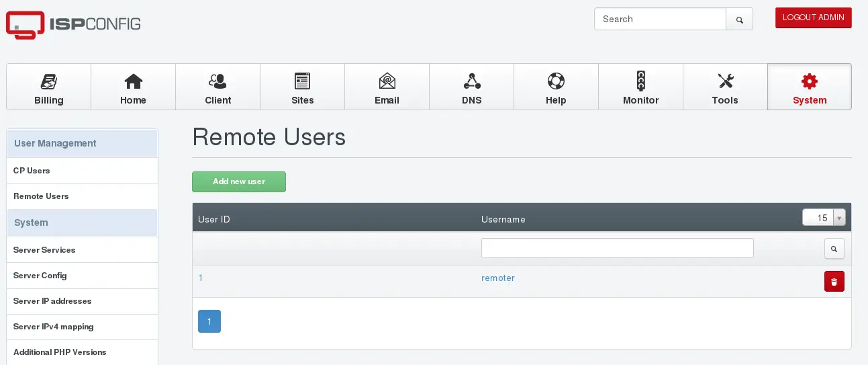Open the Help lifebuoy icon
The width and height of the screenshot is (868, 365).
pyautogui.click(x=556, y=81)
